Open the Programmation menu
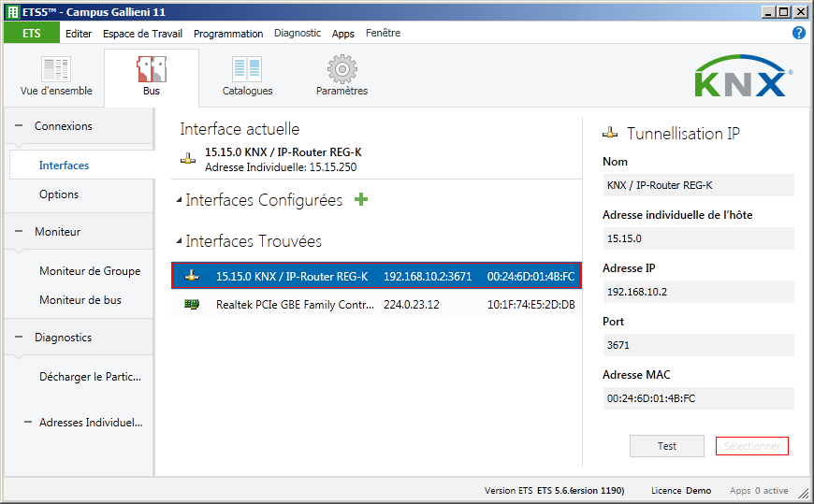Image resolution: width=814 pixels, height=504 pixels. coord(228,34)
